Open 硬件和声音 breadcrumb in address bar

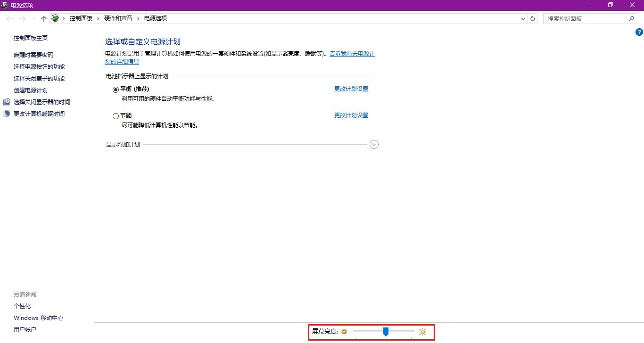point(118,18)
